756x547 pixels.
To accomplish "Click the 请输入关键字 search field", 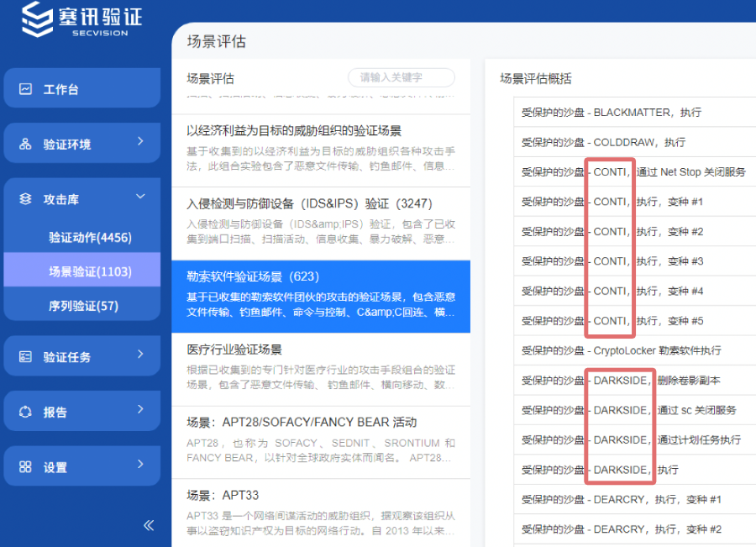I will point(402,77).
